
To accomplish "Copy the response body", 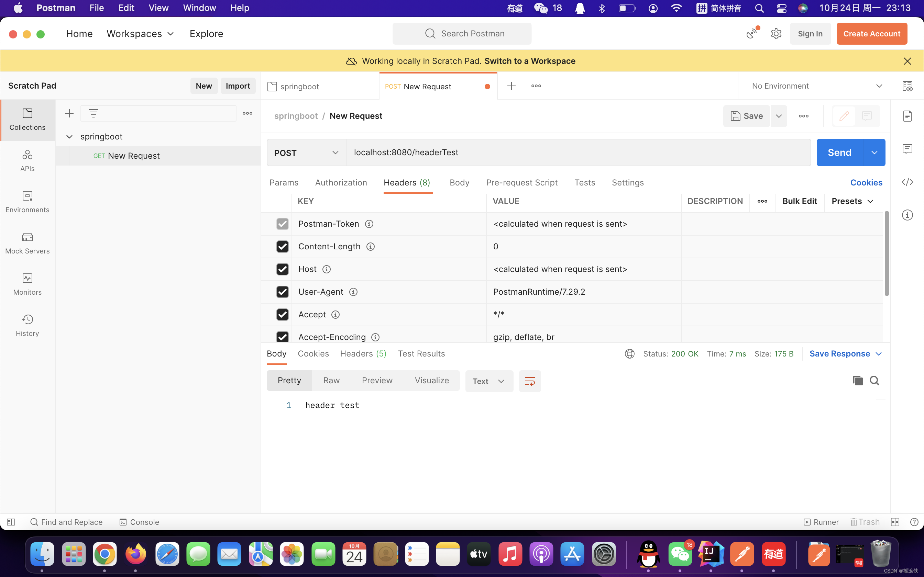I will coord(857,381).
